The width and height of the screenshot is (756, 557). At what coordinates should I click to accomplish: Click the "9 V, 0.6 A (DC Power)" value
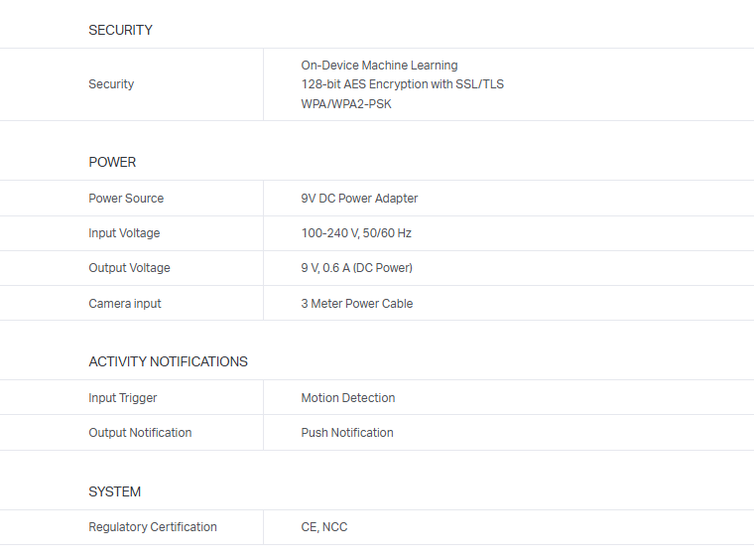coord(356,268)
